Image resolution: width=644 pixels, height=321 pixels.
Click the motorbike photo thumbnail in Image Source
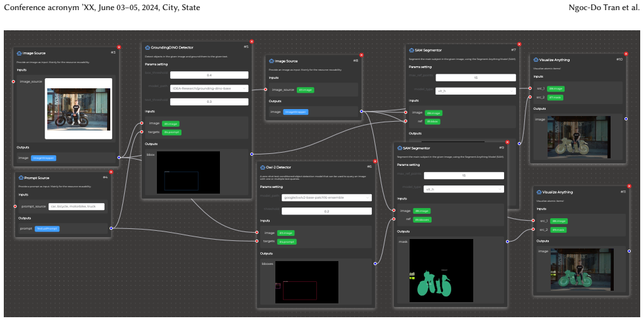79,109
